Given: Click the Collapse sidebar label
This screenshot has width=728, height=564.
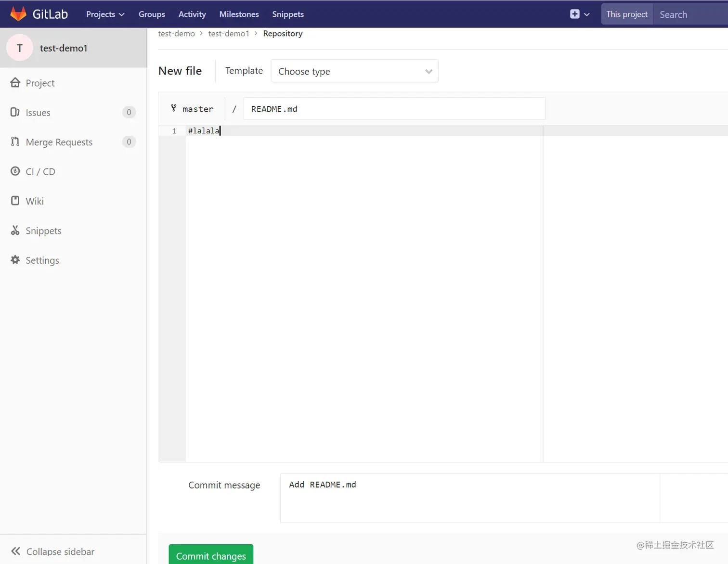Looking at the screenshot, I should (x=60, y=551).
